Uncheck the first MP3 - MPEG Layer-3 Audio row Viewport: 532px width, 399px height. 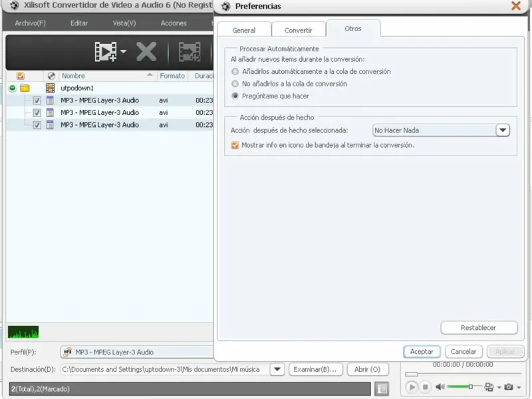click(x=37, y=100)
